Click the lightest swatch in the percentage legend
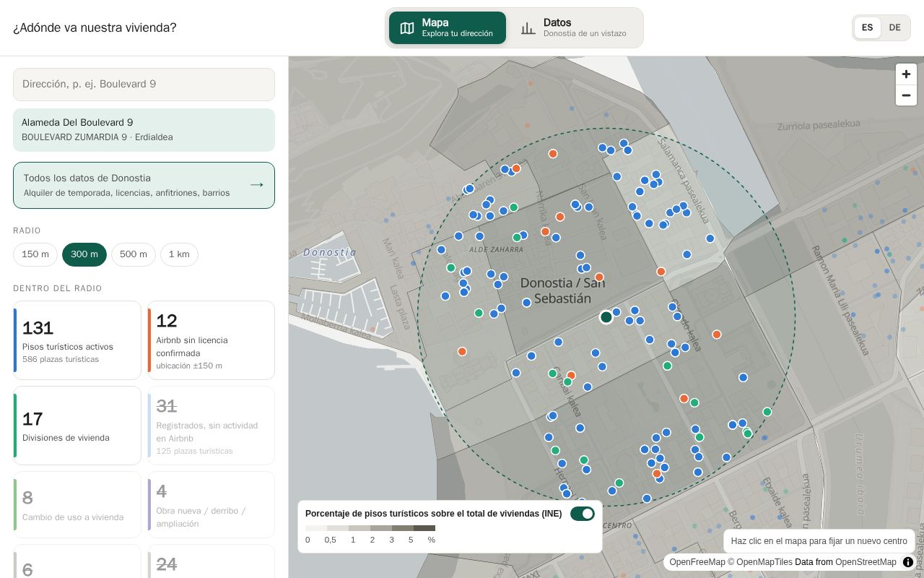 coord(316,528)
